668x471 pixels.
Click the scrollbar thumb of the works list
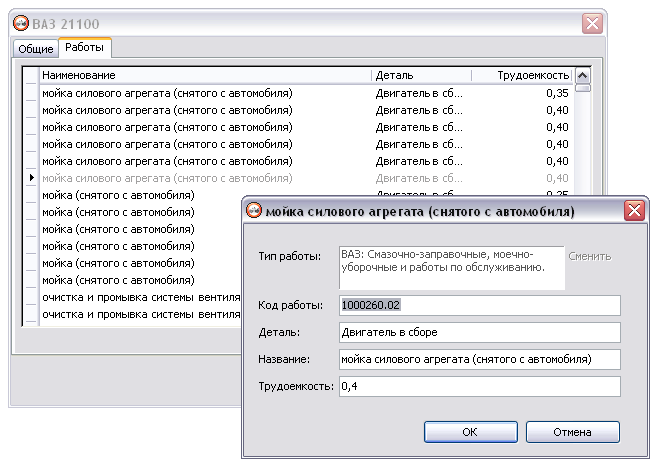pyautogui.click(x=582, y=88)
